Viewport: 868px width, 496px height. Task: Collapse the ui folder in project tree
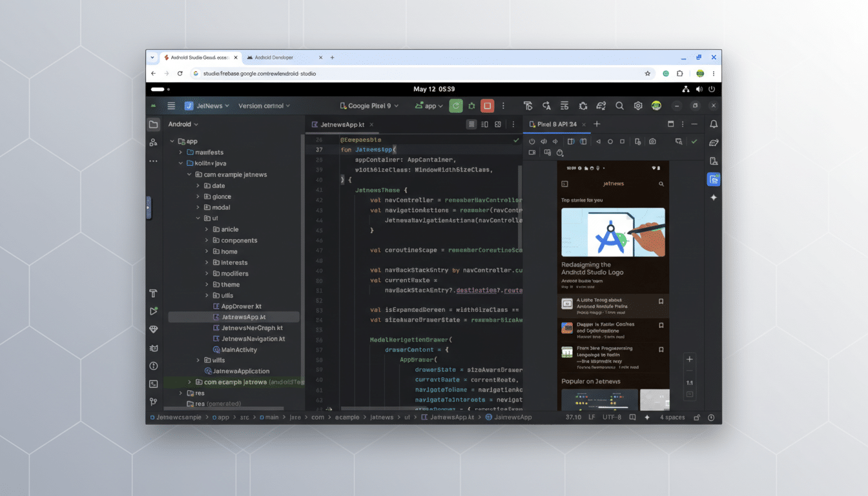(198, 218)
